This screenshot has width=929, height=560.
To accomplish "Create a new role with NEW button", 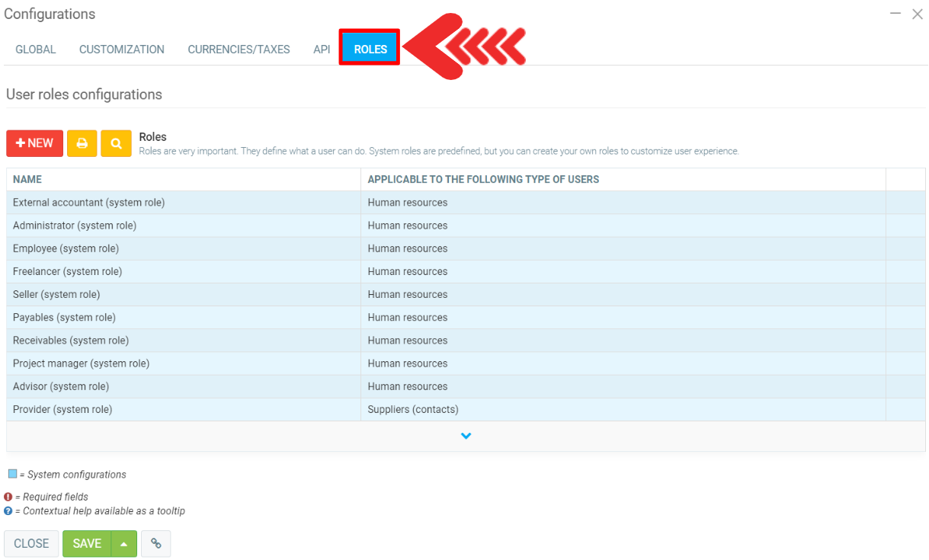I will pyautogui.click(x=35, y=143).
